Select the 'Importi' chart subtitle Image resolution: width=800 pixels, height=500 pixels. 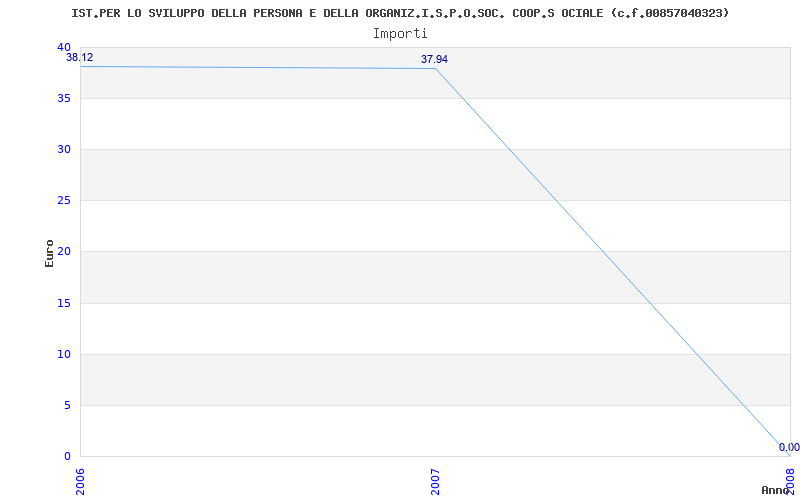tap(400, 34)
